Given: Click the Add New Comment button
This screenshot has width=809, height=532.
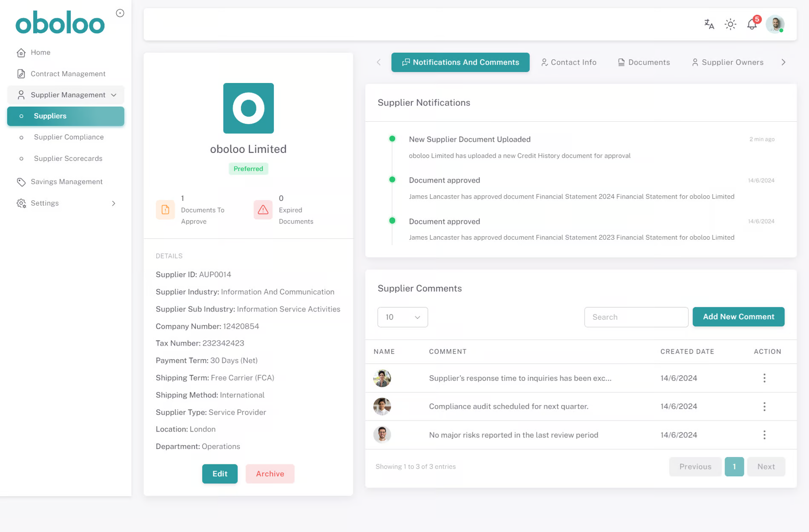Looking at the screenshot, I should point(738,317).
